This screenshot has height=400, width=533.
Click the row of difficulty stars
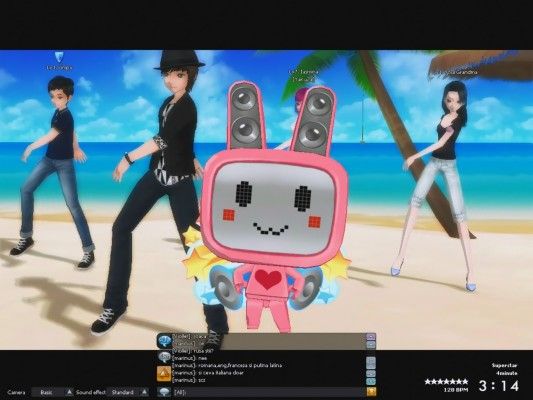point(446,382)
